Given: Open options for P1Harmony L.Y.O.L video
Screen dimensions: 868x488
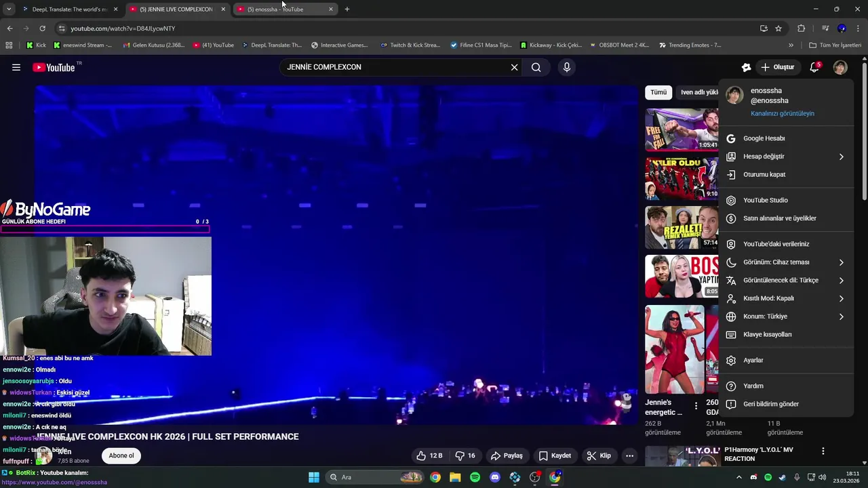Looking at the screenshot, I should pos(823,451).
